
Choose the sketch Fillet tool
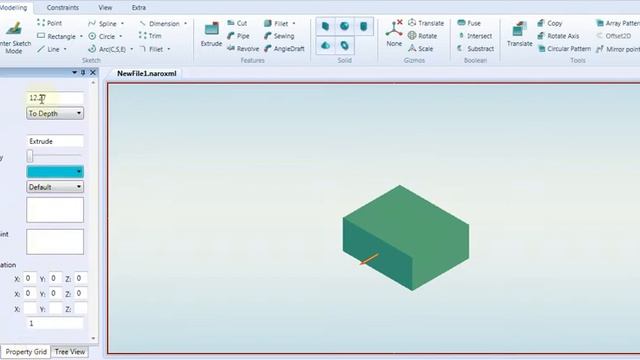click(151, 49)
